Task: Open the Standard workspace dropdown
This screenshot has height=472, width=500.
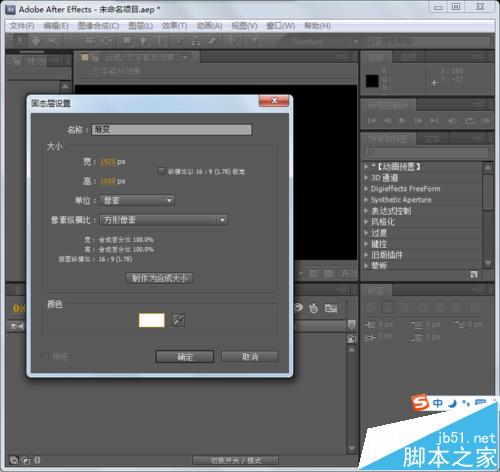Action: 324,42
